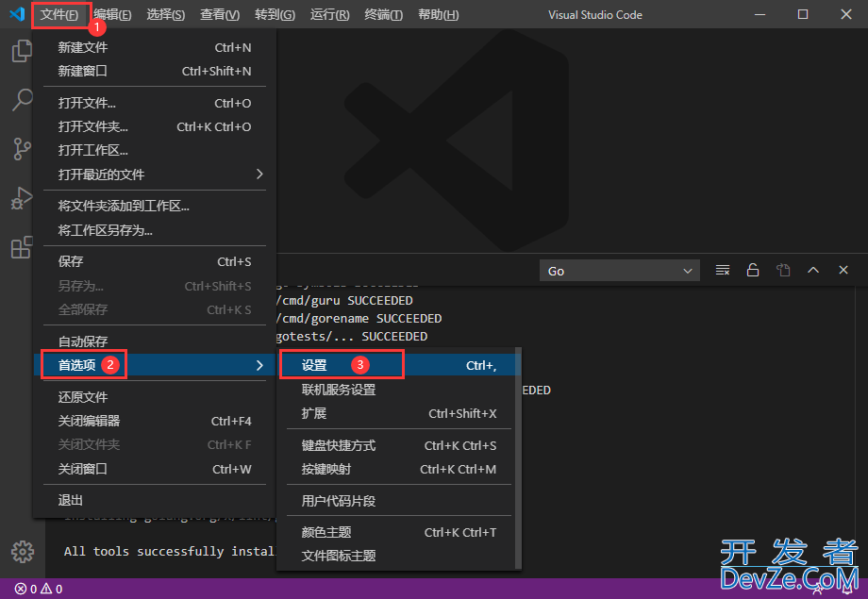Open the Run and Debug view
868x599 pixels.
click(x=22, y=198)
